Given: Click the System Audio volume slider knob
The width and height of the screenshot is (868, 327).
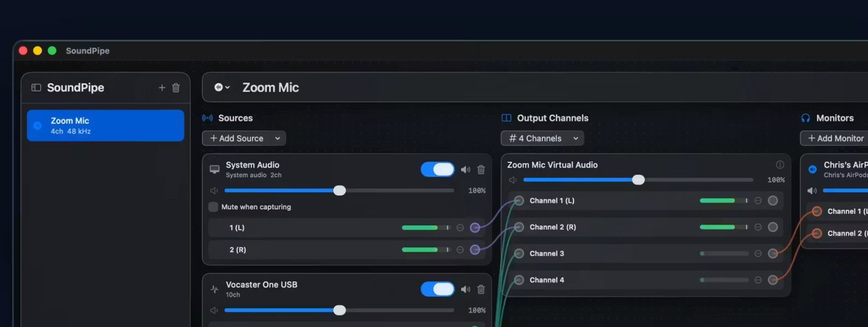Looking at the screenshot, I should [340, 190].
